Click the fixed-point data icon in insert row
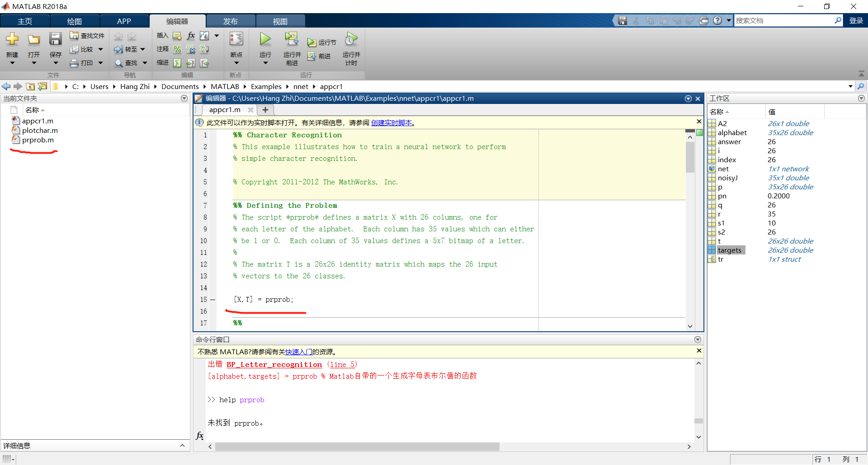Viewport: 868px width, 465px height. click(204, 36)
